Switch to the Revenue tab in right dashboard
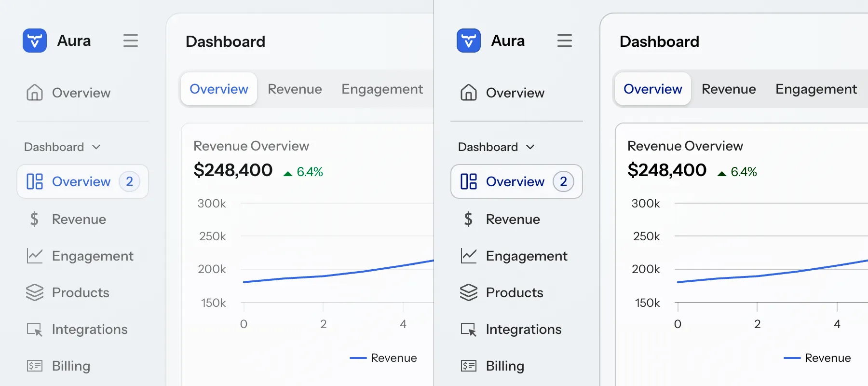This screenshot has height=386, width=868. [x=729, y=89]
